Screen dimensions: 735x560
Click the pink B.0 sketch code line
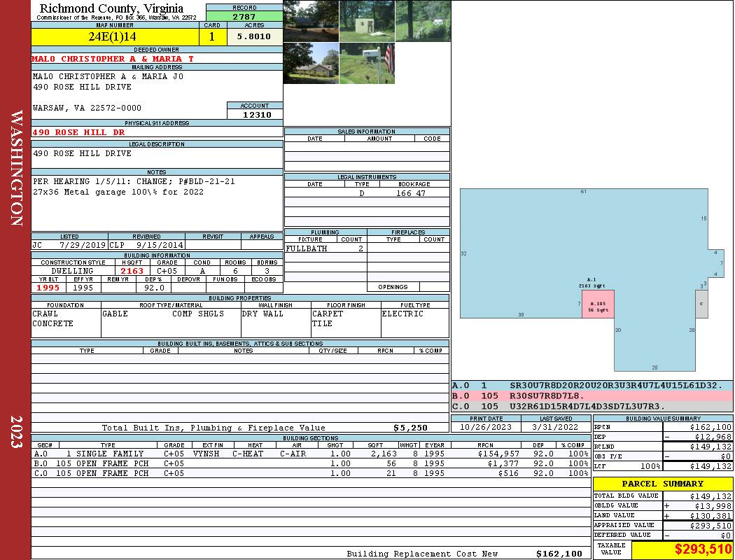591,396
